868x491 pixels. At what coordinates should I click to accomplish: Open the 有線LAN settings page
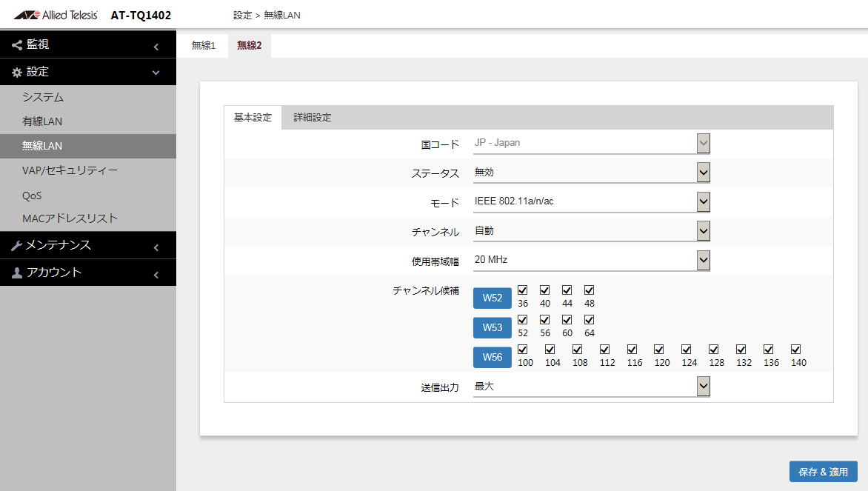(88, 121)
